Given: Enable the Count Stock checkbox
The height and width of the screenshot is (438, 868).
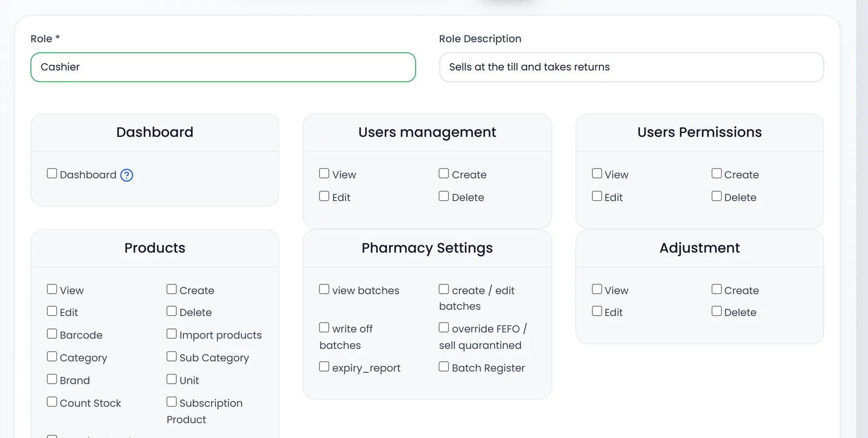Looking at the screenshot, I should coord(52,402).
